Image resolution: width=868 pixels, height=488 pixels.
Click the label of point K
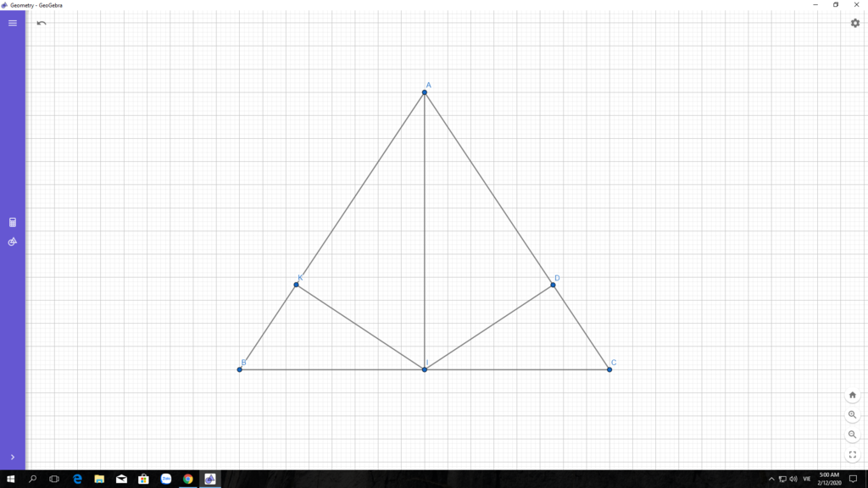pyautogui.click(x=301, y=278)
